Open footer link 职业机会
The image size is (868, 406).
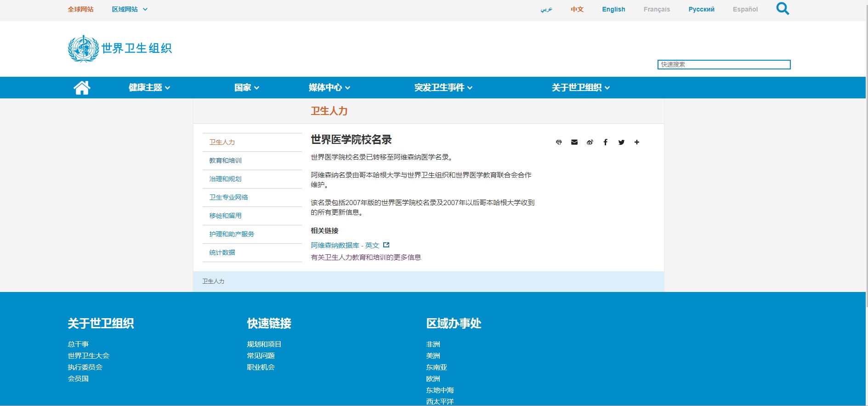point(261,367)
